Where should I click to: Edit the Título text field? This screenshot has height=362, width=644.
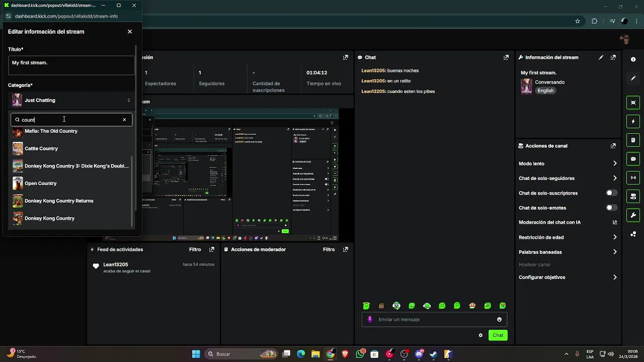(71, 65)
